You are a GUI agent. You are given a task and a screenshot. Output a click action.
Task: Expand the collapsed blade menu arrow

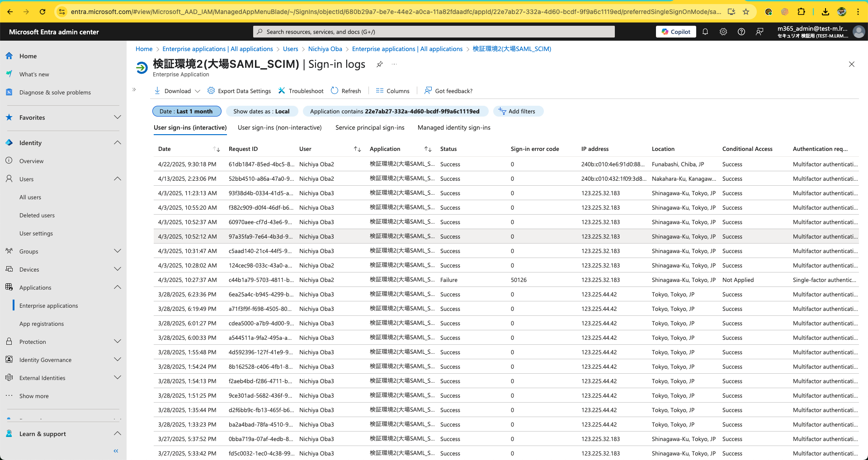pyautogui.click(x=134, y=89)
